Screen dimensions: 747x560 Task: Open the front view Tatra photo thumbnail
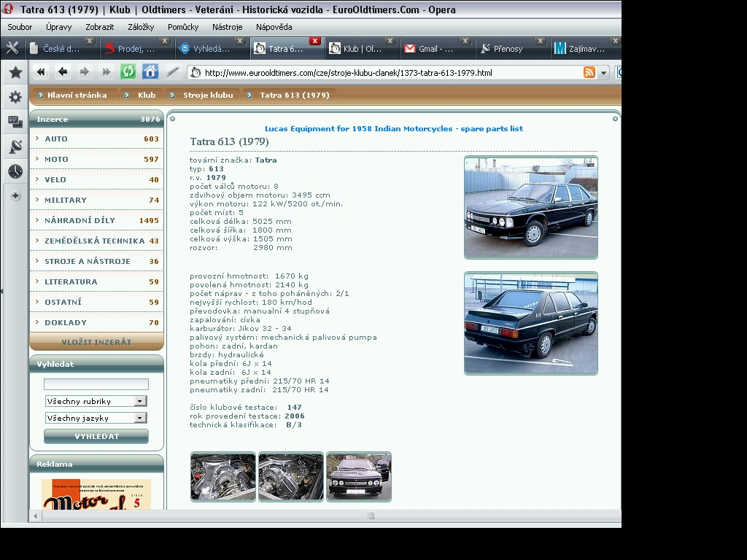point(359,477)
